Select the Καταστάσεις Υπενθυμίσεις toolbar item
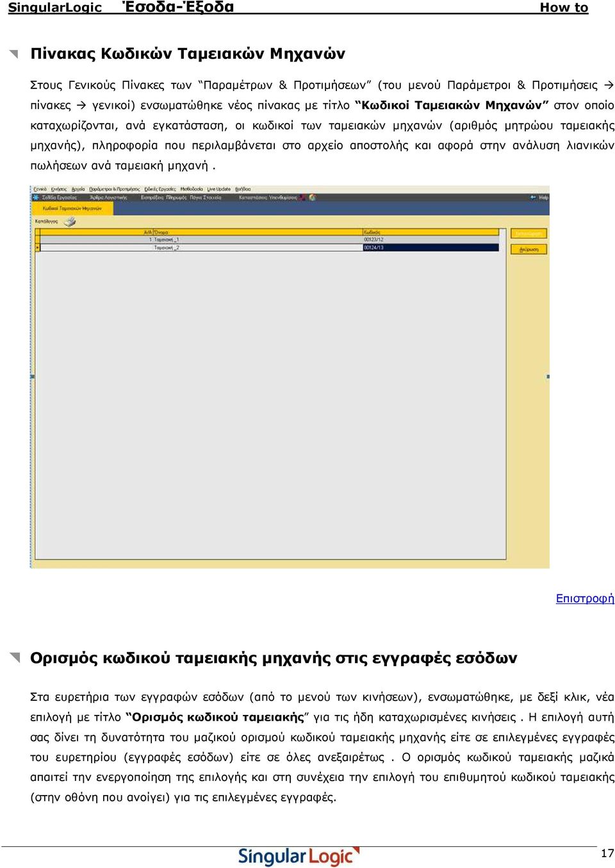This screenshot has height=868, width=615. tap(268, 197)
